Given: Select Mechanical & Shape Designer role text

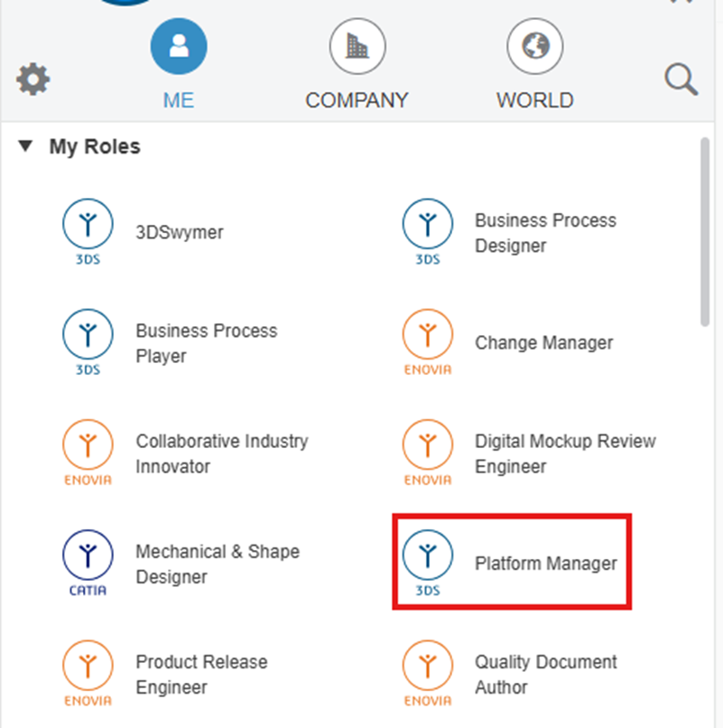Looking at the screenshot, I should 218,565.
